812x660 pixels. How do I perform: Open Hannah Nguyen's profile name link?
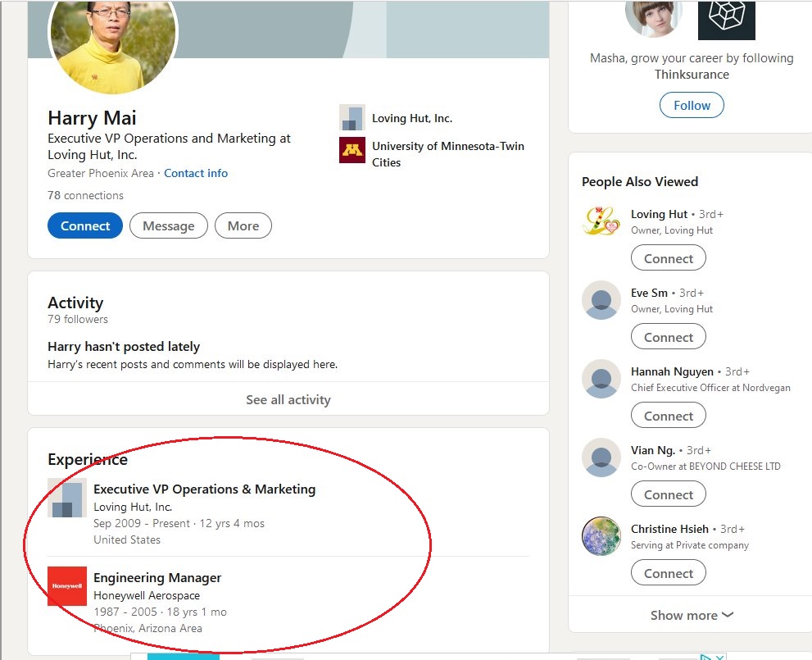672,371
